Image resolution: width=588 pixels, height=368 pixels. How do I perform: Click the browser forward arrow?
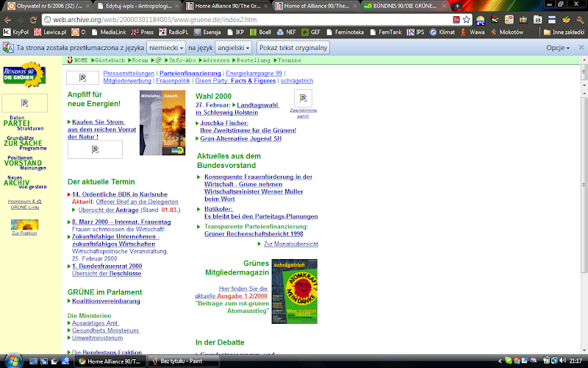[21, 20]
